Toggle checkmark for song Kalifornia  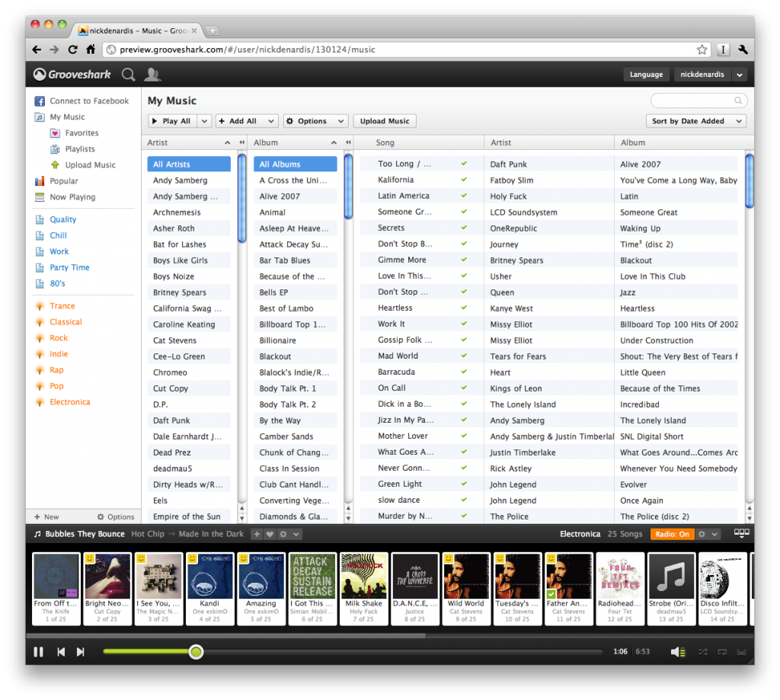point(464,180)
